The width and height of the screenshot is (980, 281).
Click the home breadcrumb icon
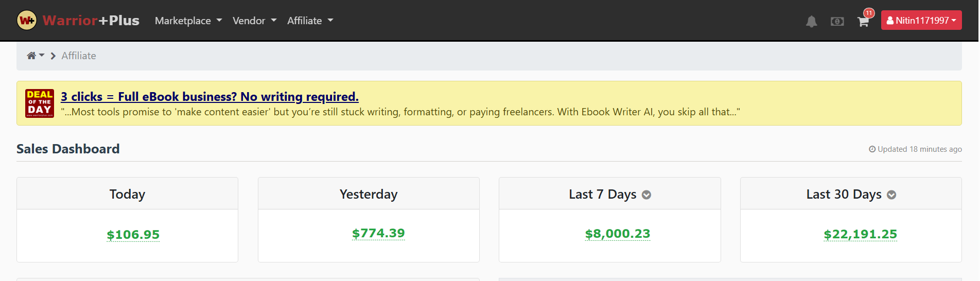pyautogui.click(x=32, y=56)
